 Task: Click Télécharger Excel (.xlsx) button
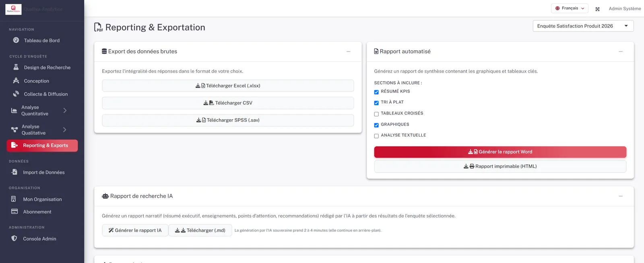pos(228,86)
